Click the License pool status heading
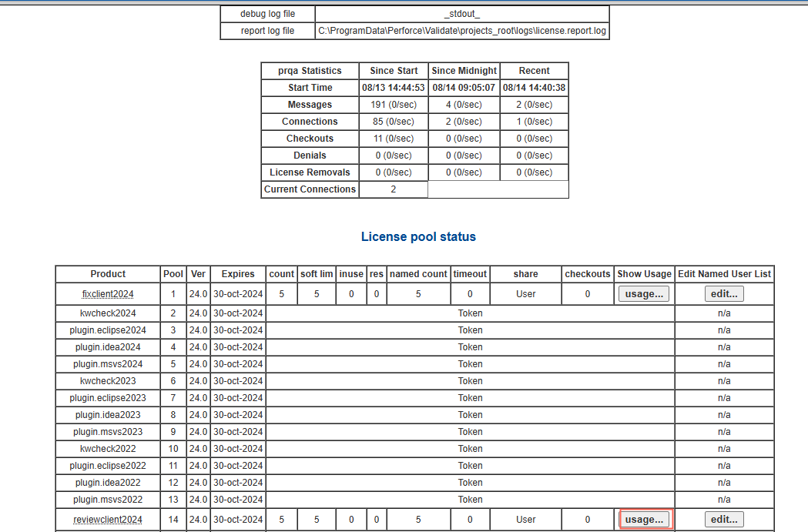808x532 pixels. (x=418, y=237)
